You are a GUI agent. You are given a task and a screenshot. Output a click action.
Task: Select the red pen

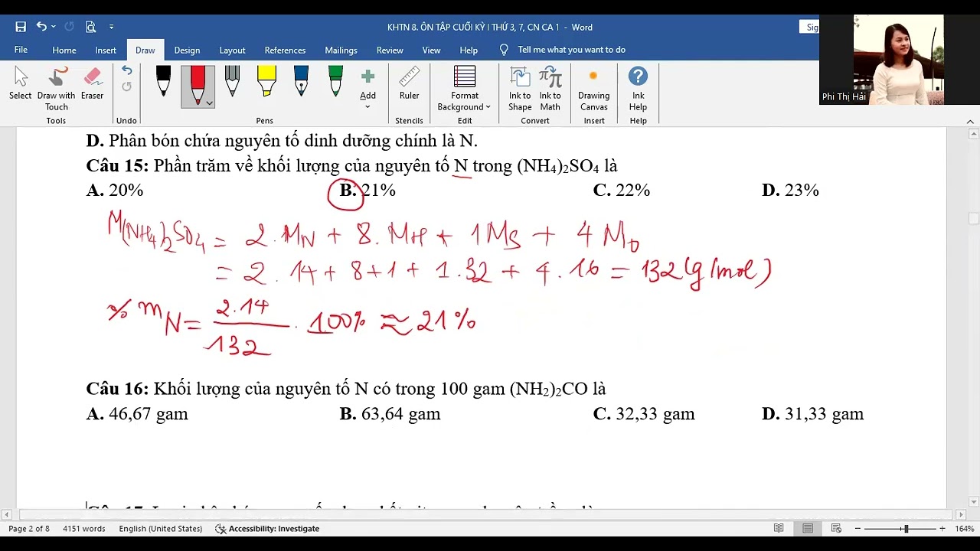point(197,84)
